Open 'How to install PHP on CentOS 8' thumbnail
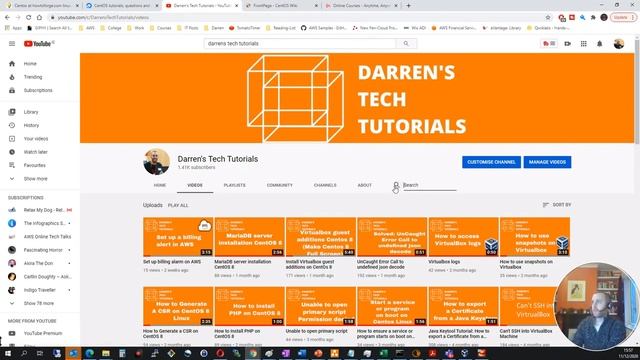Viewport: 640px width, 360px height. click(249, 306)
